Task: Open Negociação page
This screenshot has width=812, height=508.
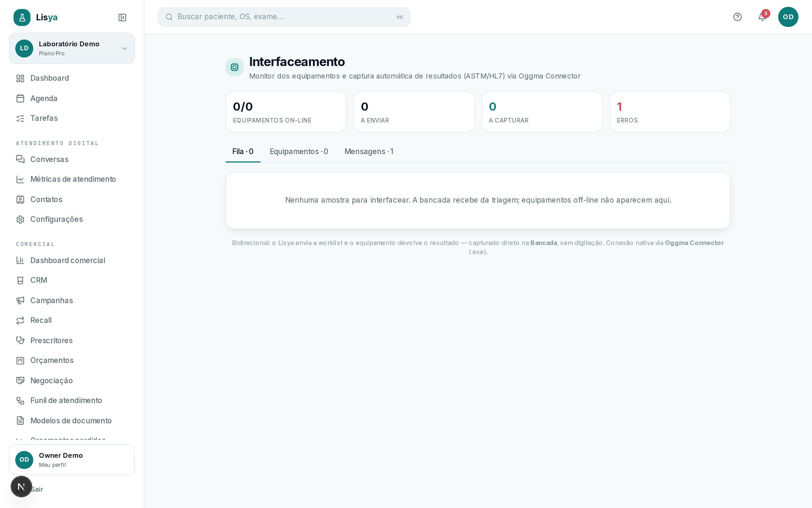Action: pos(72,380)
